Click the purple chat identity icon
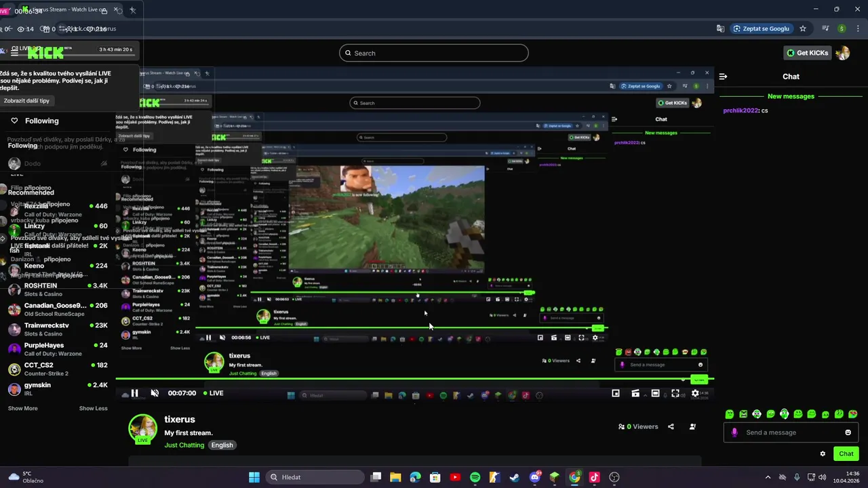This screenshot has width=868, height=488. click(x=734, y=432)
